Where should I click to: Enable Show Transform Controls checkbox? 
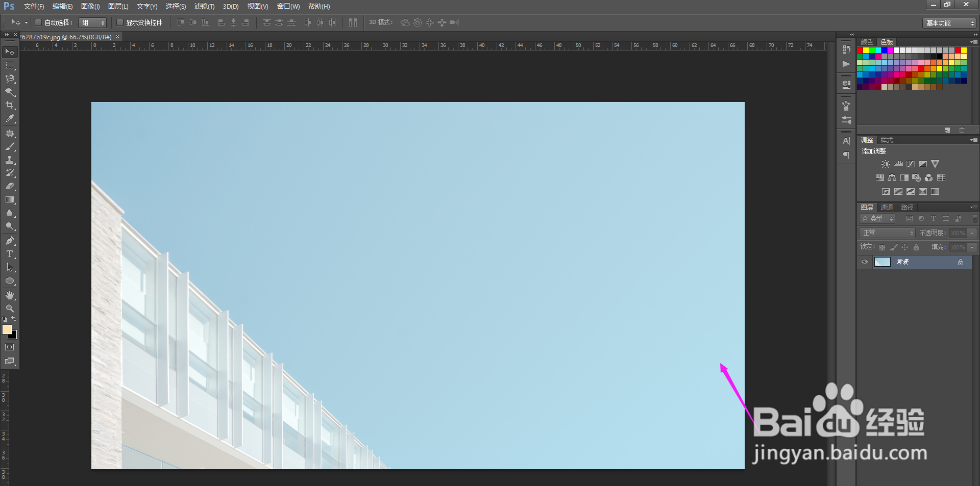[x=120, y=22]
